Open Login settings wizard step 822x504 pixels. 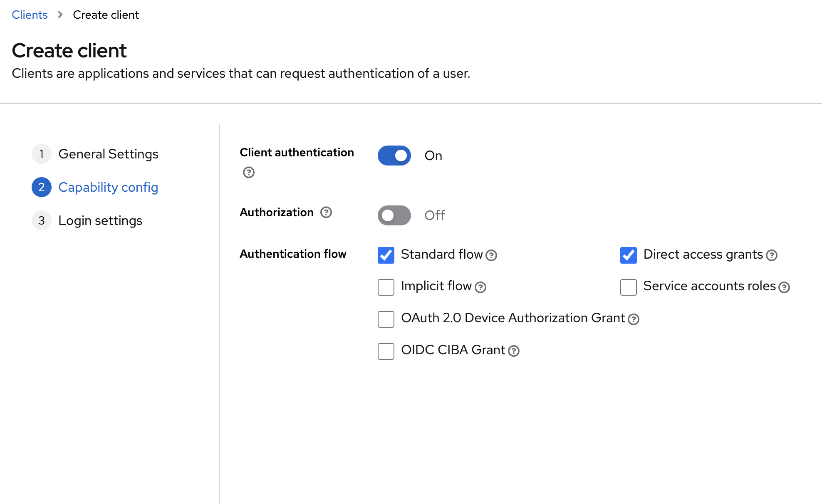click(x=100, y=220)
